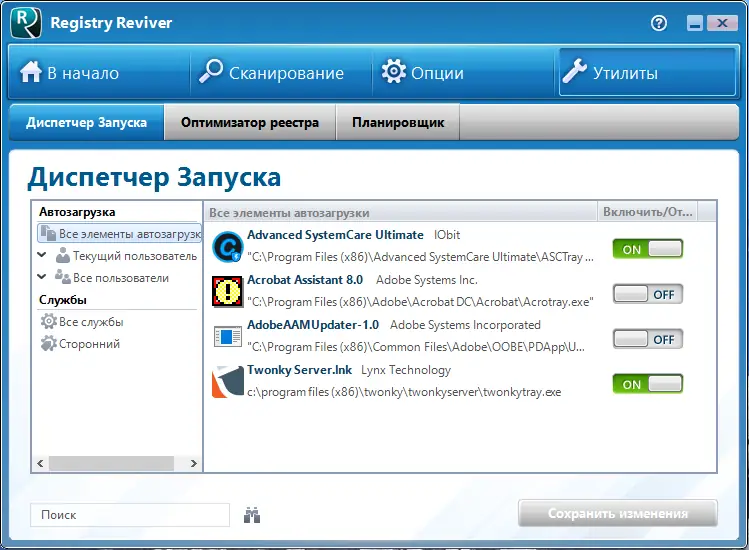
Task: Click the Сохранить изменения button
Action: pos(618,513)
